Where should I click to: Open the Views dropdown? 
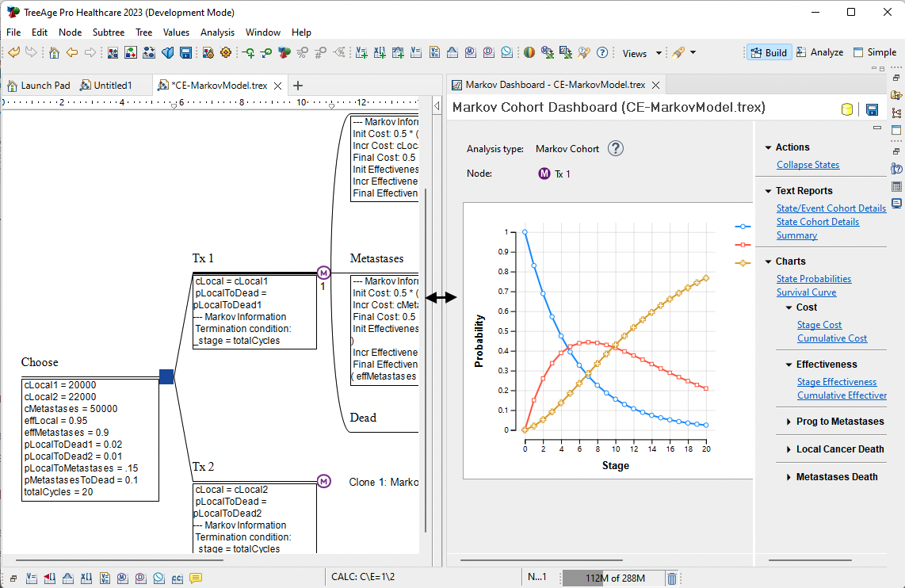[x=642, y=53]
